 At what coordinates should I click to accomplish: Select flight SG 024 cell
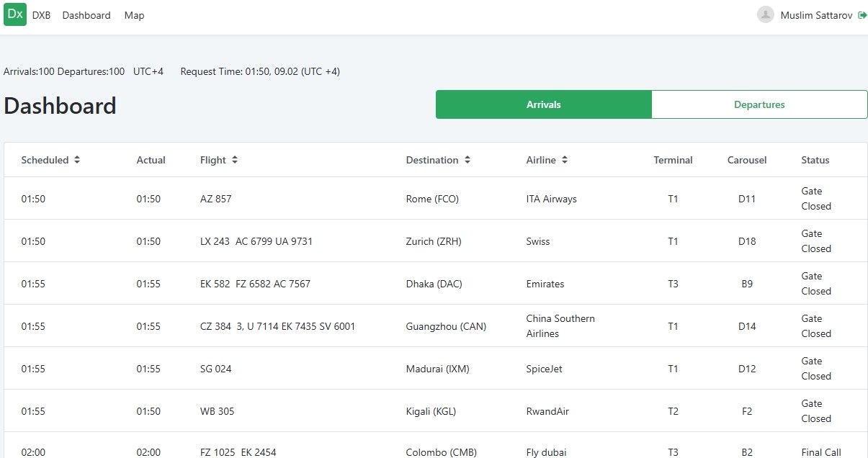216,369
